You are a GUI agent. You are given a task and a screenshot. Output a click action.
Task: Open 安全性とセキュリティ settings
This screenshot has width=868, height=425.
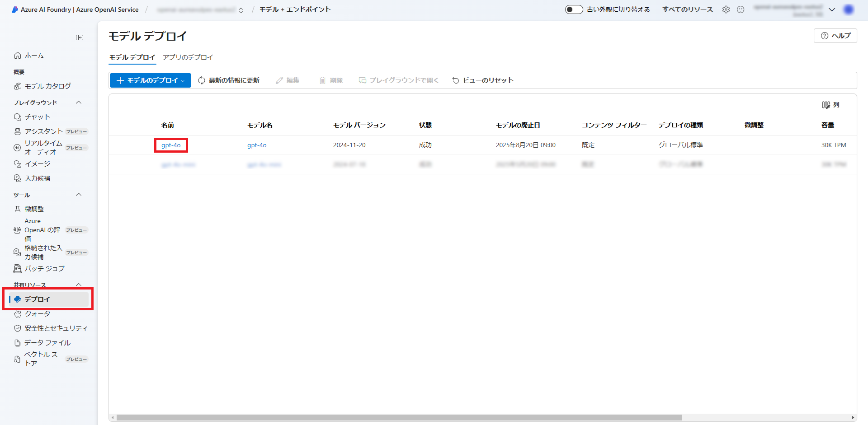[56, 328]
